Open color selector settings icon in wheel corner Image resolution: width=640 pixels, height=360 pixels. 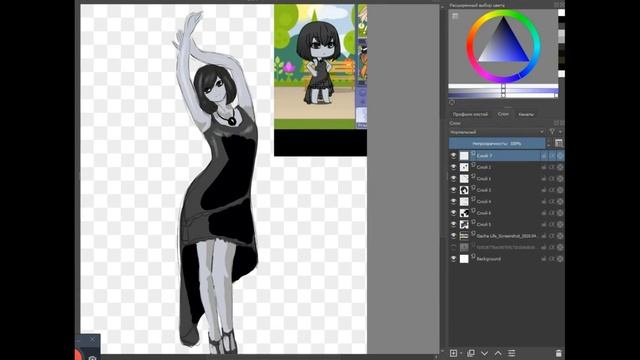pyautogui.click(x=455, y=16)
